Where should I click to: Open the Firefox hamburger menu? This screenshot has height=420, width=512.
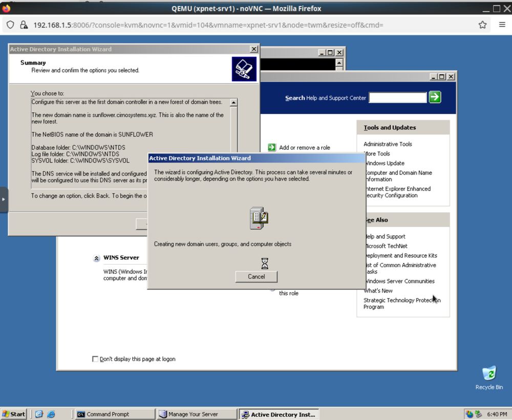coord(502,25)
